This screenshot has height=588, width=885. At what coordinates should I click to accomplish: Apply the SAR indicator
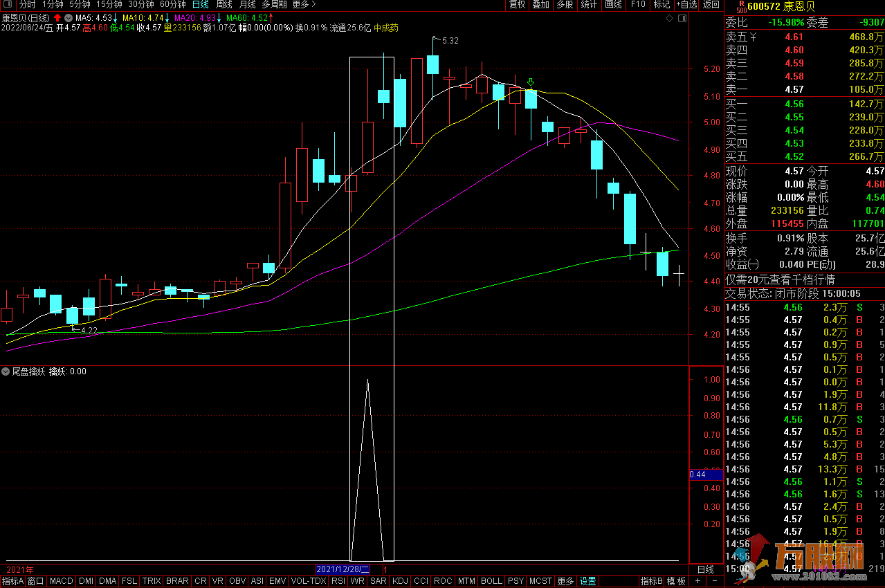pyautogui.click(x=378, y=581)
